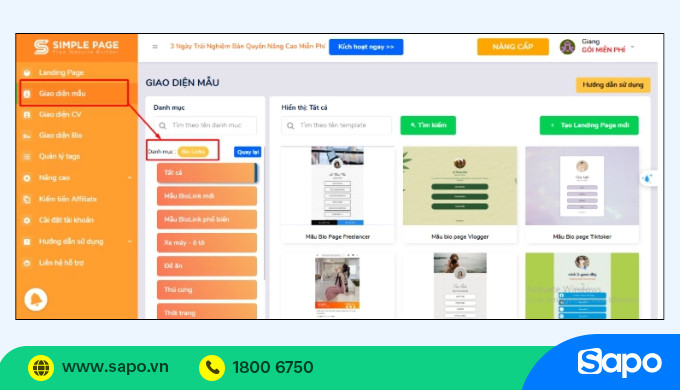Expand the Nâng cao submenu arrow
This screenshot has height=390, width=680.
pos(130,177)
